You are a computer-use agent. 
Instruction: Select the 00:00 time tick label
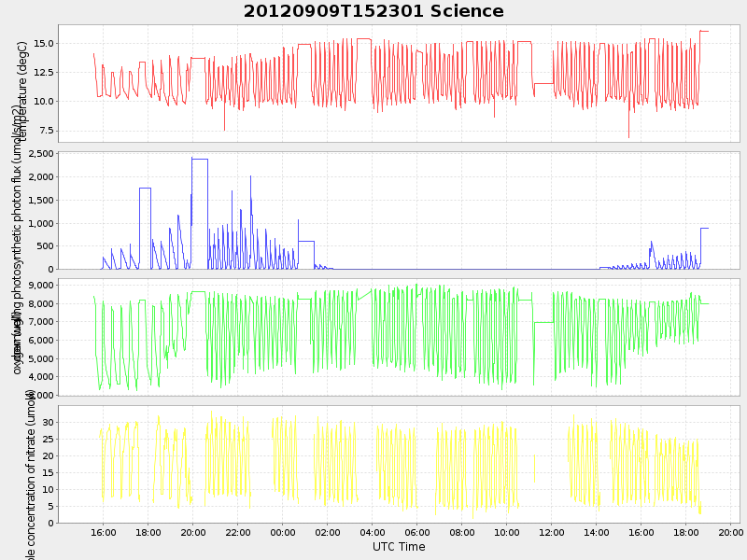coord(283,533)
